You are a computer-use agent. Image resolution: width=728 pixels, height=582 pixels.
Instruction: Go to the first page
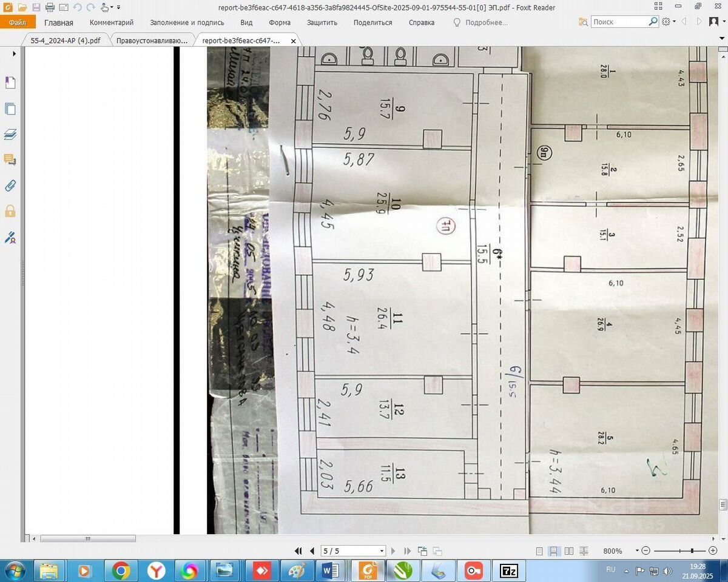[298, 551]
